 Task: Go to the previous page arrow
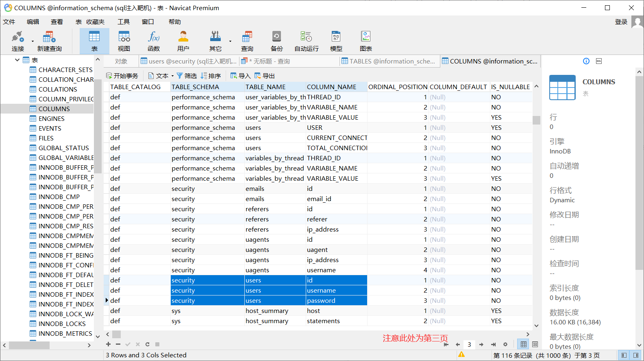(458, 344)
